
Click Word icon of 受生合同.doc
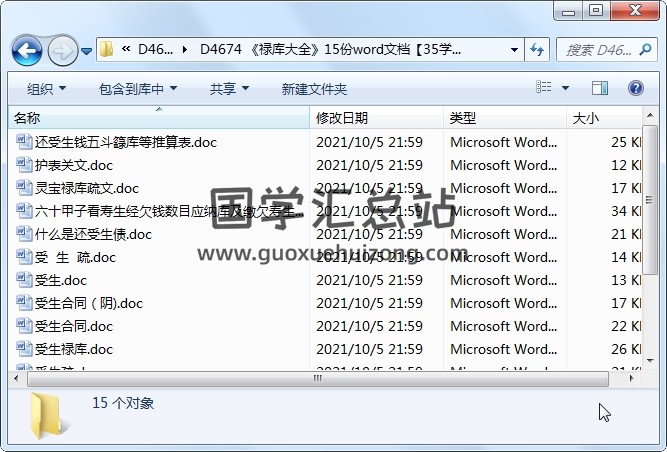coord(24,326)
